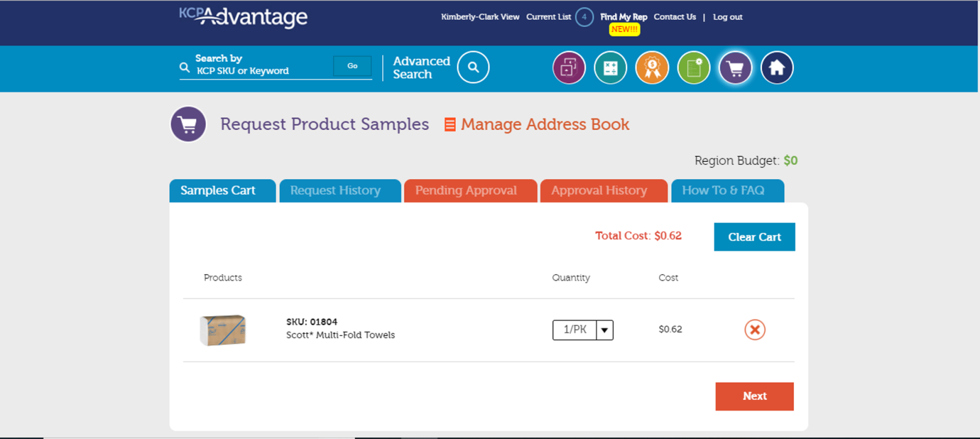Click the KCP Advantage logo
The height and width of the screenshot is (439, 980).
(x=243, y=17)
